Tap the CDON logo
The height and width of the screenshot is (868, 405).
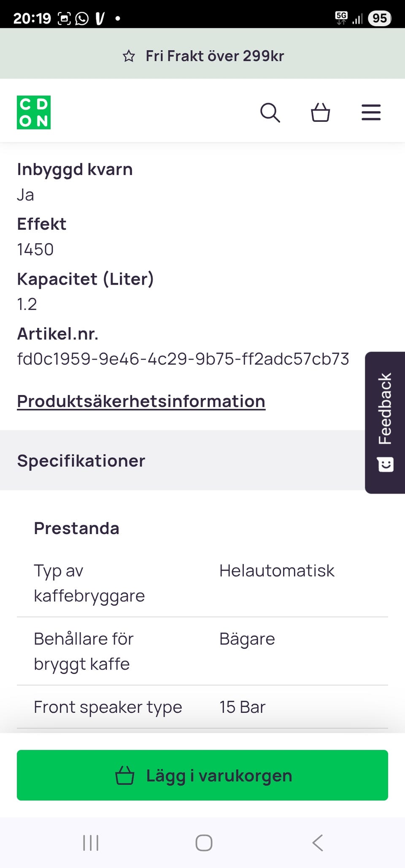pos(34,113)
